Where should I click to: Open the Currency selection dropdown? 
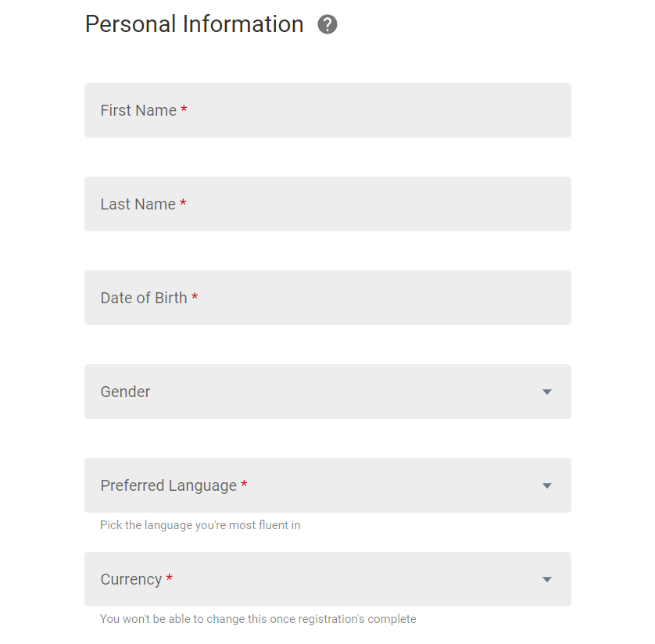coord(327,579)
